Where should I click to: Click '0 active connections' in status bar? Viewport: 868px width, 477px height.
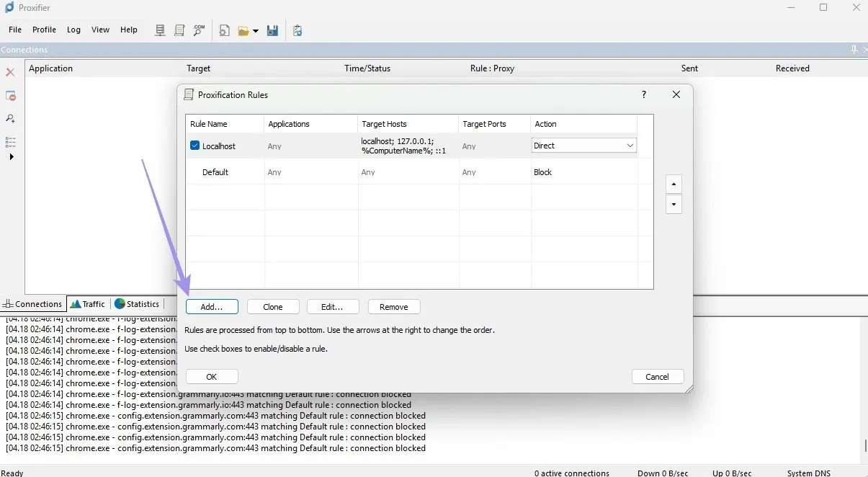point(571,473)
